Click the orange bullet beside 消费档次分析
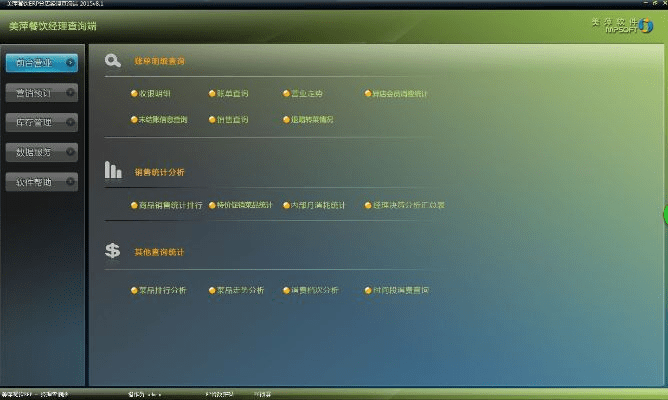The image size is (668, 400). (284, 290)
